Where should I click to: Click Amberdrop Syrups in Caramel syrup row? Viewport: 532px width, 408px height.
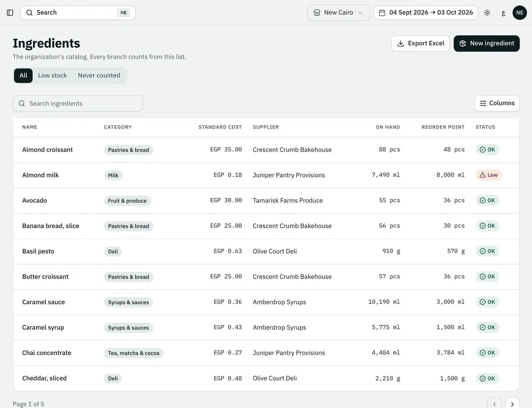coord(279,327)
